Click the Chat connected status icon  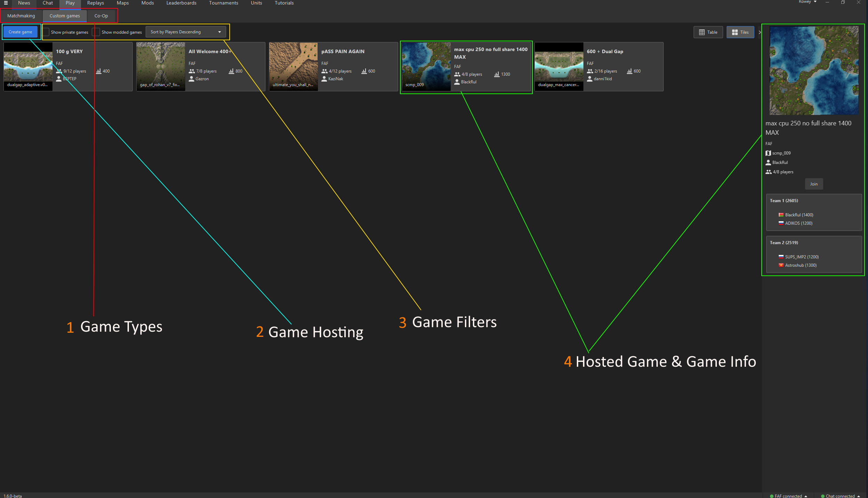coord(828,495)
